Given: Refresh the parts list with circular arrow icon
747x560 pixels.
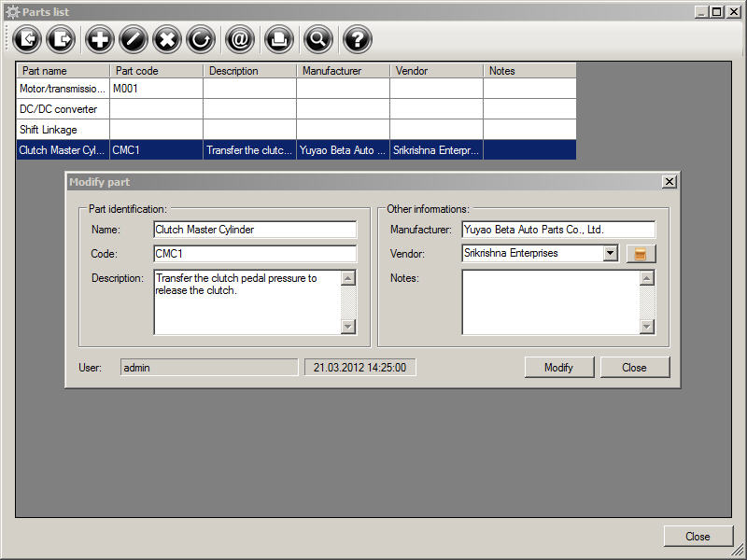Looking at the screenshot, I should tap(201, 39).
